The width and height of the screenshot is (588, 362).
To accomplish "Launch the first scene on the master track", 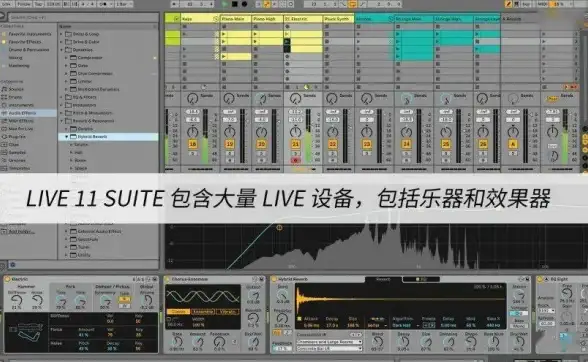I will click(544, 34).
